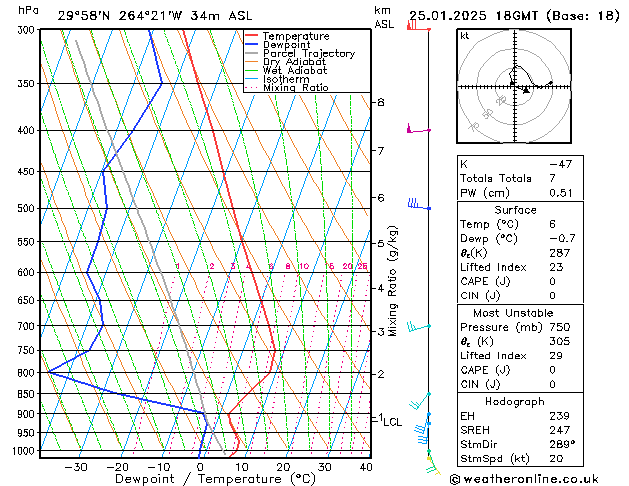Click the 'Wet Adiabat' legend label
This screenshot has height=486, width=629.
(295, 70)
